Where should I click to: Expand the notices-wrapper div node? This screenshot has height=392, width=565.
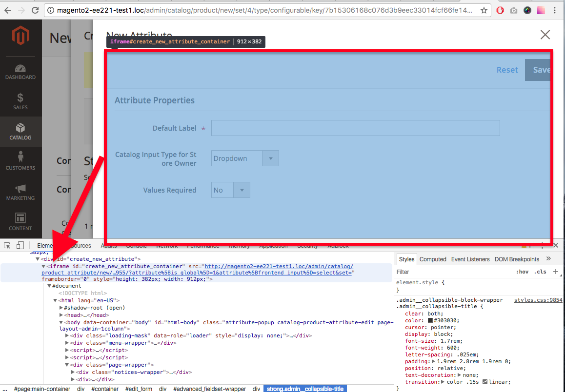pos(73,372)
